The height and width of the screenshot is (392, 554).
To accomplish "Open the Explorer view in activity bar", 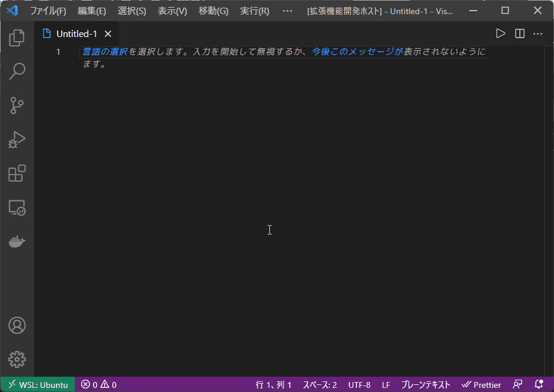I will pyautogui.click(x=17, y=38).
